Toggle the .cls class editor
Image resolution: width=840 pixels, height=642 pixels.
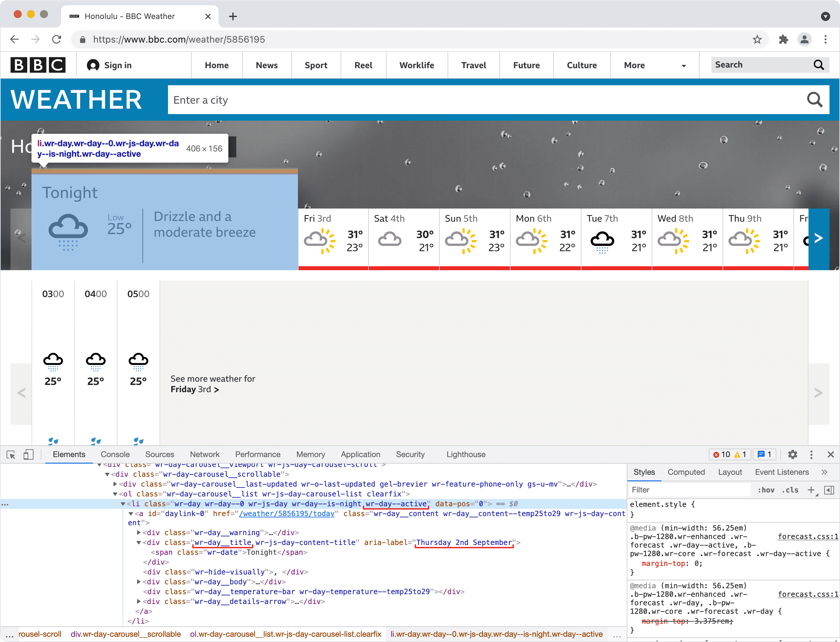(x=790, y=490)
